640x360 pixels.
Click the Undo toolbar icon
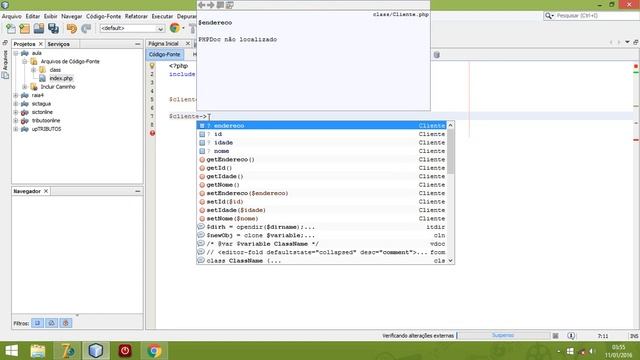72,28
